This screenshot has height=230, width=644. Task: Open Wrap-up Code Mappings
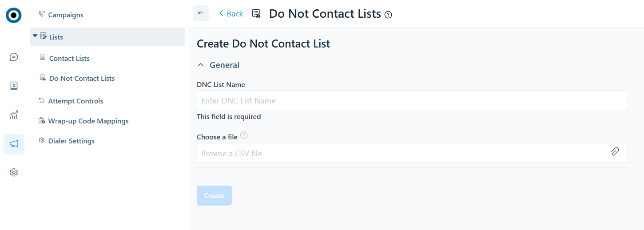click(88, 121)
